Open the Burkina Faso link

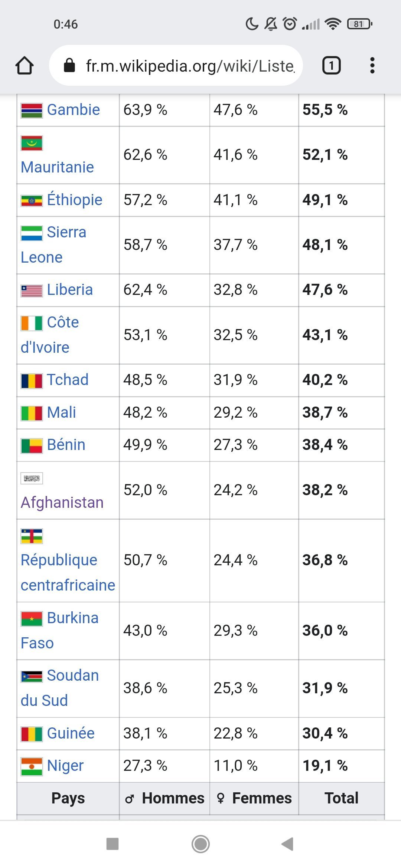point(59,630)
